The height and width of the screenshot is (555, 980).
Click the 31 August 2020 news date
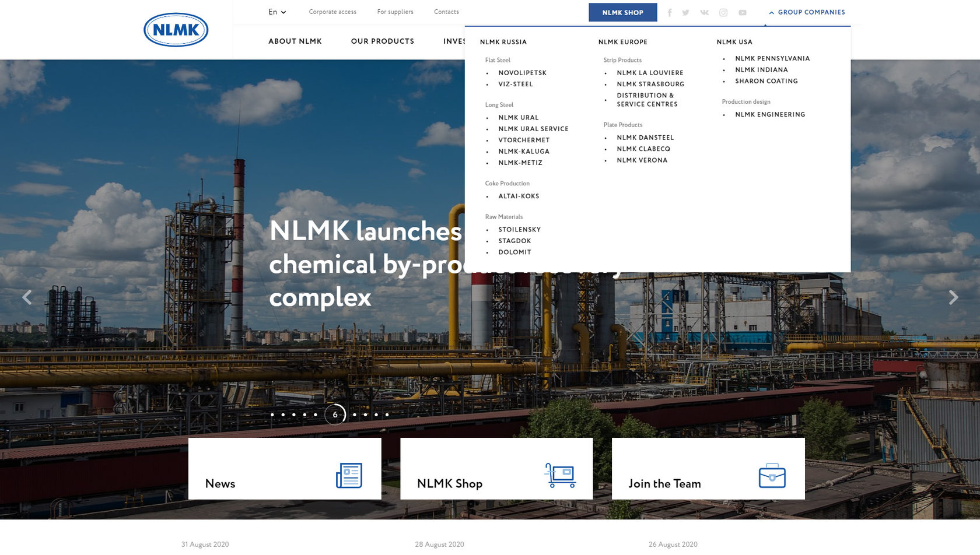[205, 545]
